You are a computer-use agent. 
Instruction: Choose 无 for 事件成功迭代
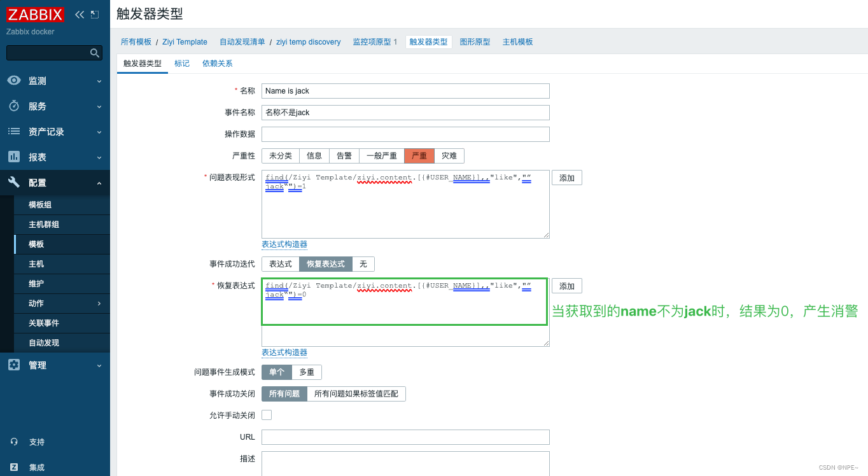pos(363,264)
